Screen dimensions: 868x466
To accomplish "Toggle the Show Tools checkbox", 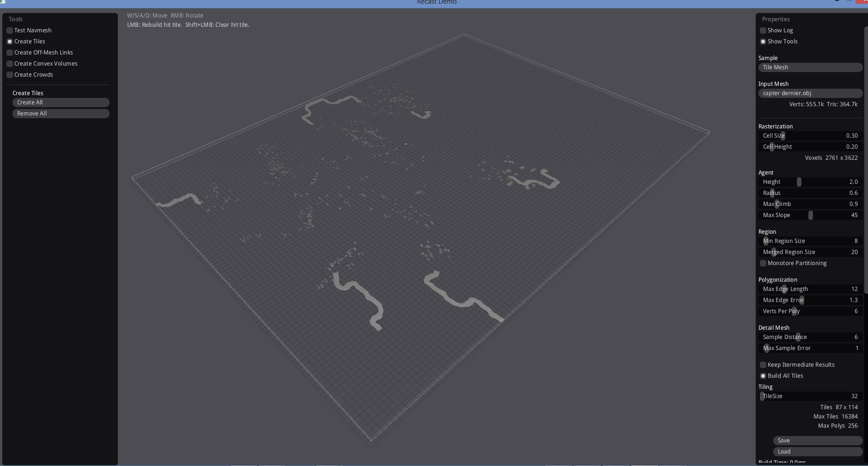I will click(763, 42).
